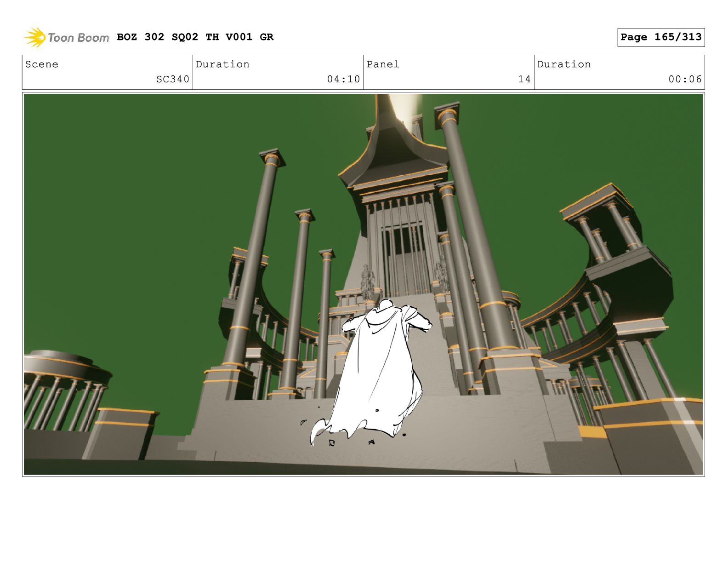Screen dimensions: 728x563
Task: Click the Page 165/313 box
Action: 660,37
